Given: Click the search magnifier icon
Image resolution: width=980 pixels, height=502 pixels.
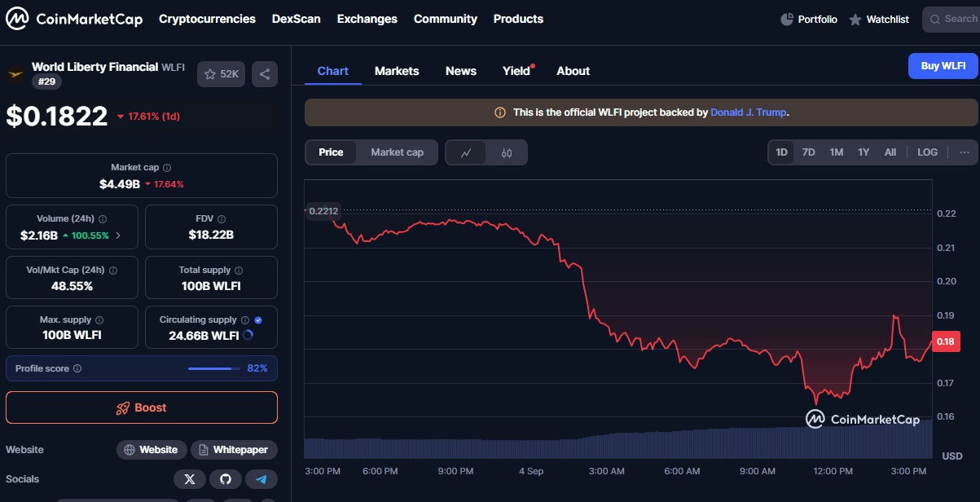Looking at the screenshot, I should click(x=935, y=19).
